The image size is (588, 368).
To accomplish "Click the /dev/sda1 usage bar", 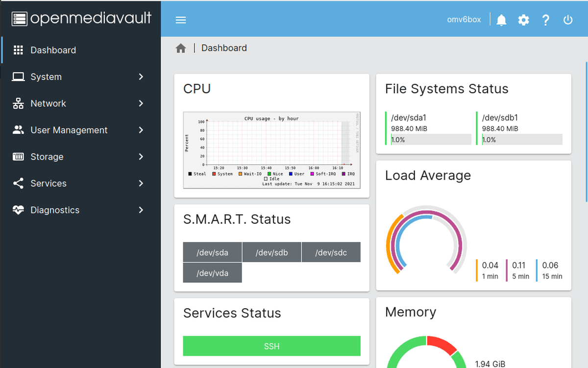I will 431,139.
